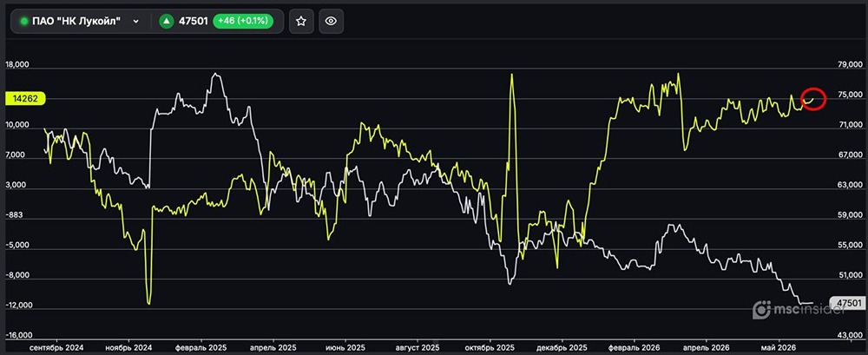Viewport: 868px width, 355px height.
Task: Select февраль 2026 on the time axis
Action: coord(635,348)
